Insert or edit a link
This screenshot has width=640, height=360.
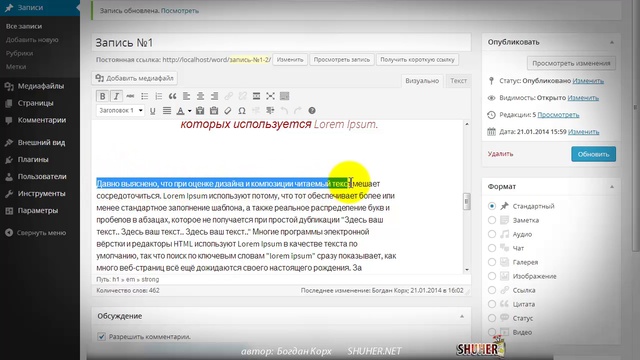click(229, 96)
